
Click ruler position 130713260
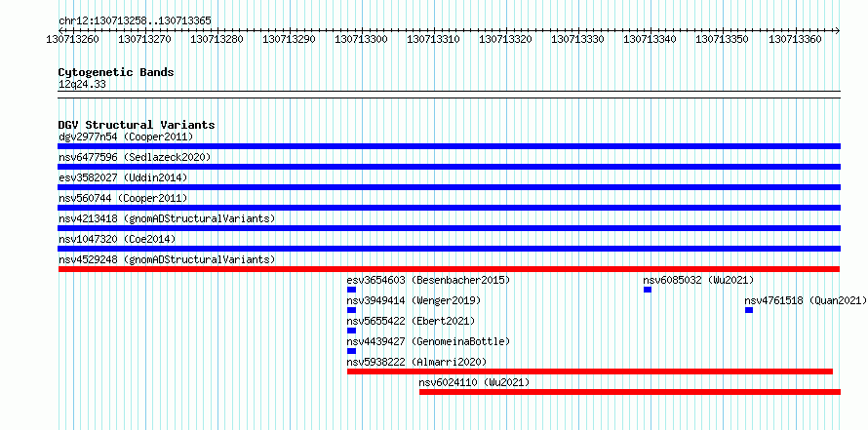73,39
